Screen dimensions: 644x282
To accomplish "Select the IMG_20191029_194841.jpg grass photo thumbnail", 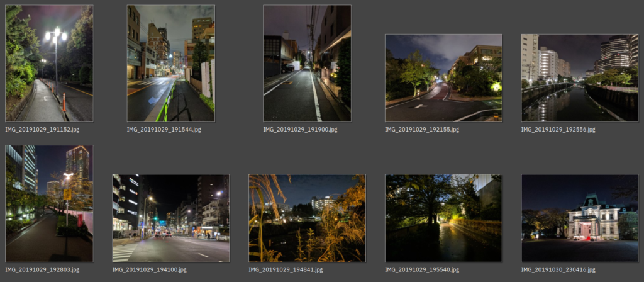I will 307,218.
